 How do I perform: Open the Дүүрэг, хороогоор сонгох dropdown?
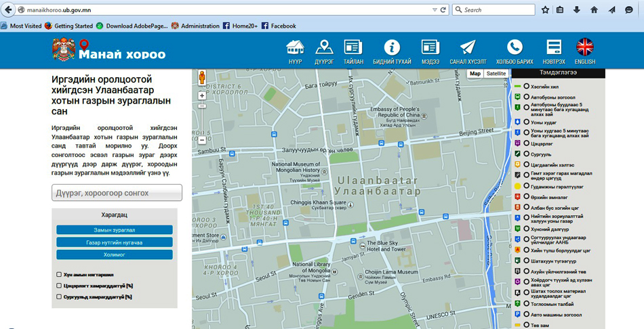tap(117, 193)
